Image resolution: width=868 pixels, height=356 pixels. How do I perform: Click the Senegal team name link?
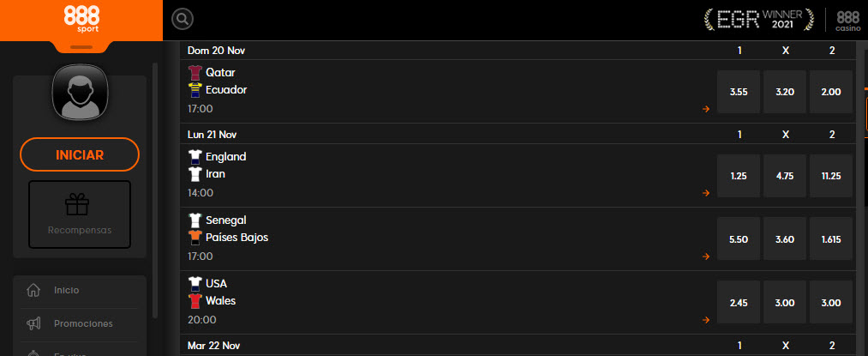[226, 220]
